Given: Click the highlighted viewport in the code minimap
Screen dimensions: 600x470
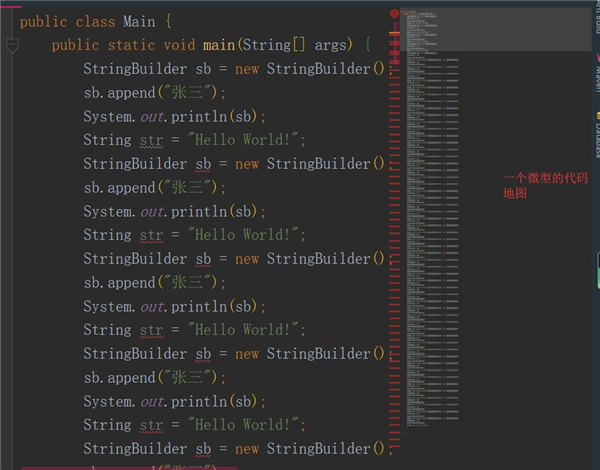Looking at the screenshot, I should (x=496, y=29).
